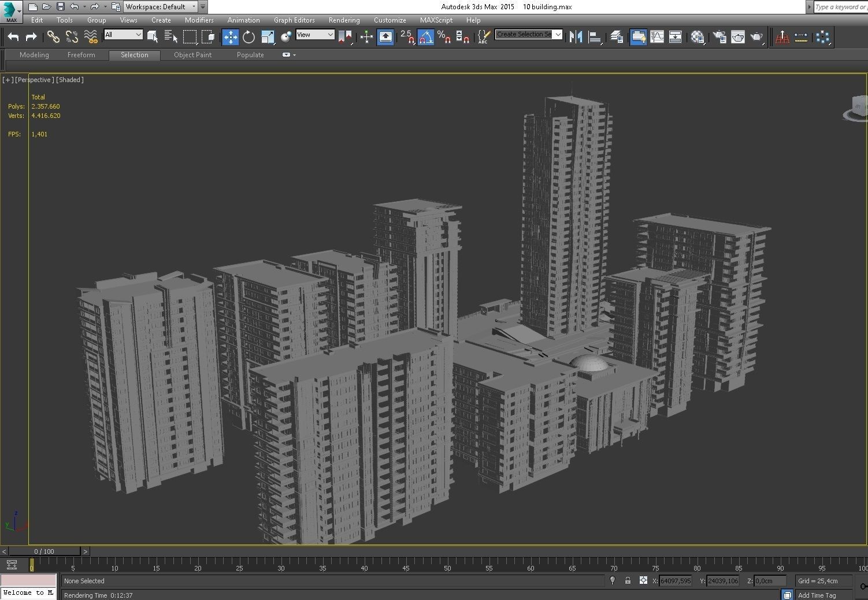This screenshot has height=600, width=868.
Task: Open the Rendered Frame Window icon
Action: [738, 37]
